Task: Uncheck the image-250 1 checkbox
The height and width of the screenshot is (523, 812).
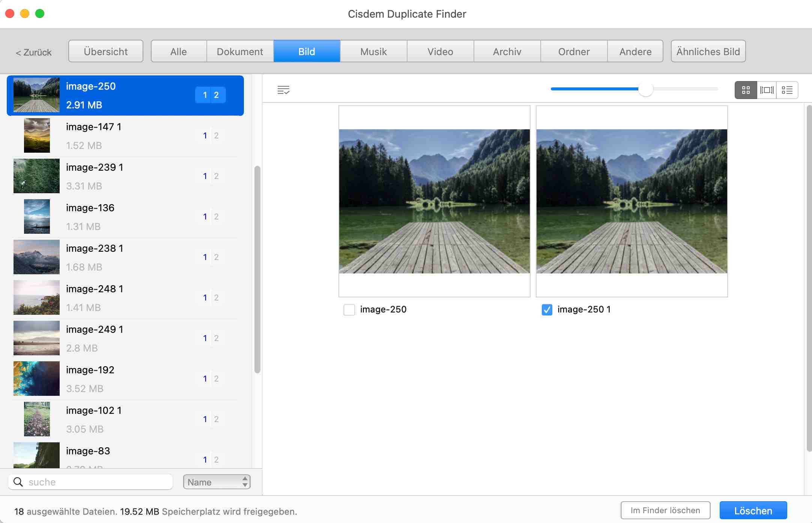Action: [547, 310]
